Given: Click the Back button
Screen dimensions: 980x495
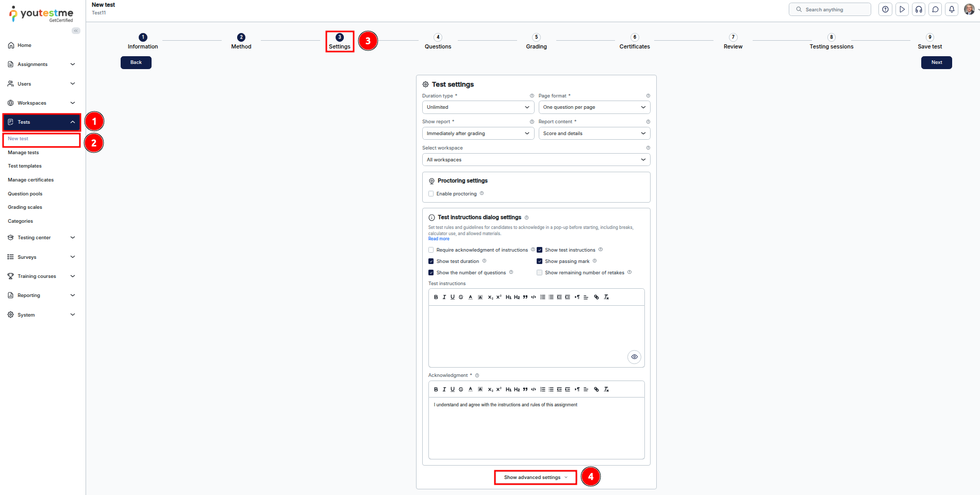Looking at the screenshot, I should click(136, 62).
